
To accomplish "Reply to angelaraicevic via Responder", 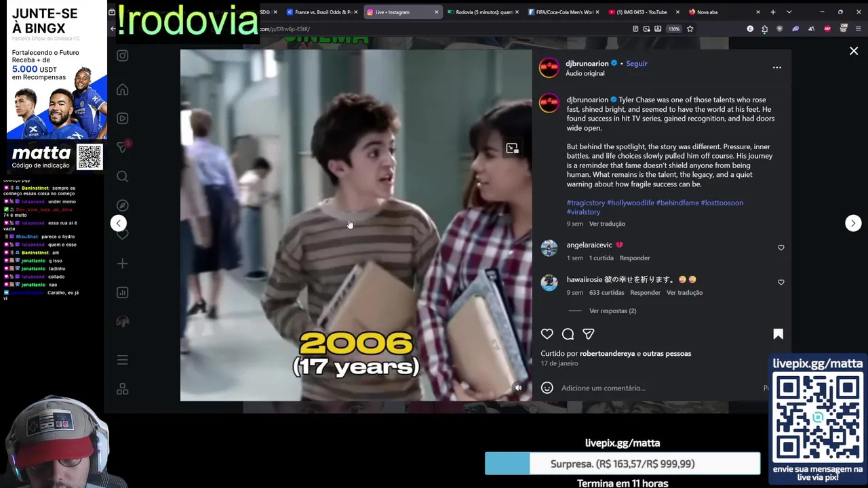I will click(x=635, y=258).
